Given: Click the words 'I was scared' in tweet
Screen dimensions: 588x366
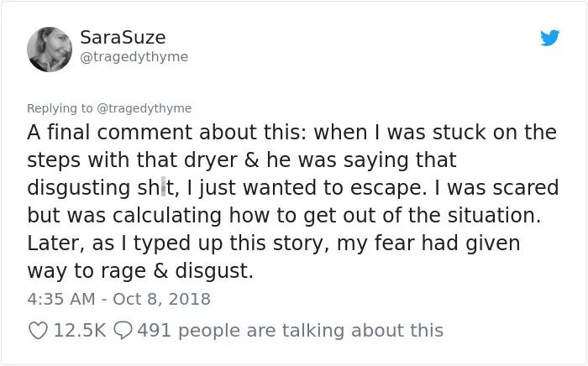Looking at the screenshot, I should pos(496,188).
